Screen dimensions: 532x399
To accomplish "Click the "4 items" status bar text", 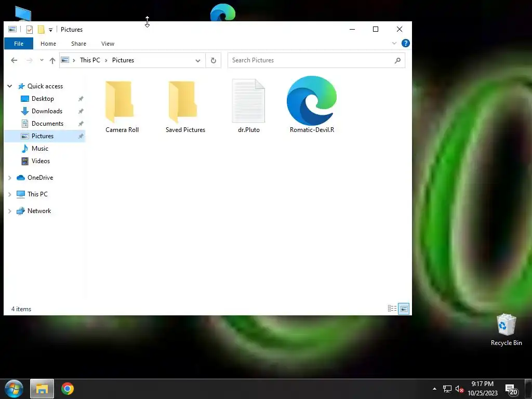I will (21, 309).
